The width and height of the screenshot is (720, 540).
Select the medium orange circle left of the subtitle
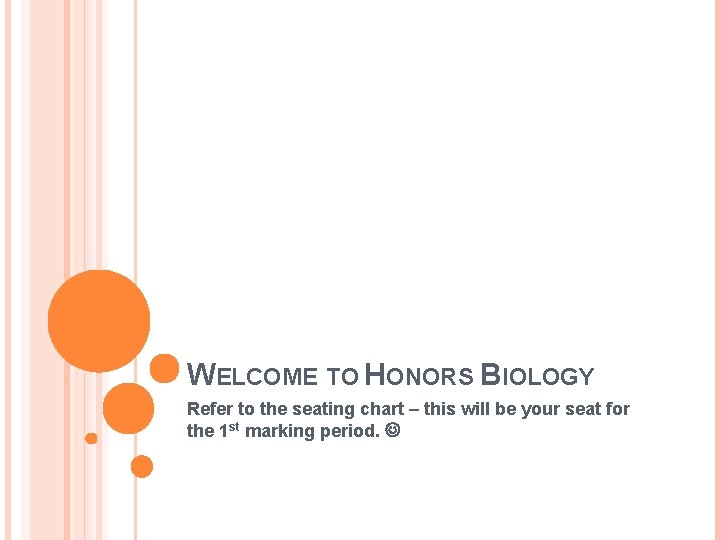[x=128, y=409]
